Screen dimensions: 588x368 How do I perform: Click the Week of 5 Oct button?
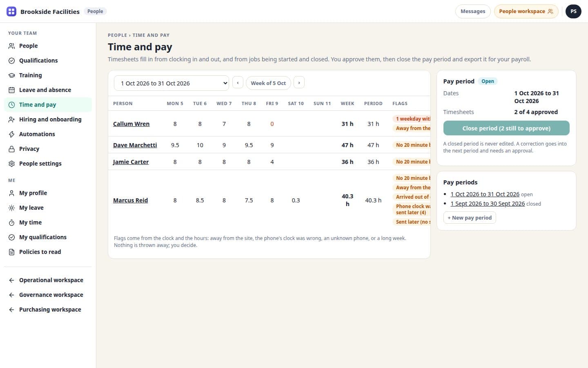tap(268, 83)
